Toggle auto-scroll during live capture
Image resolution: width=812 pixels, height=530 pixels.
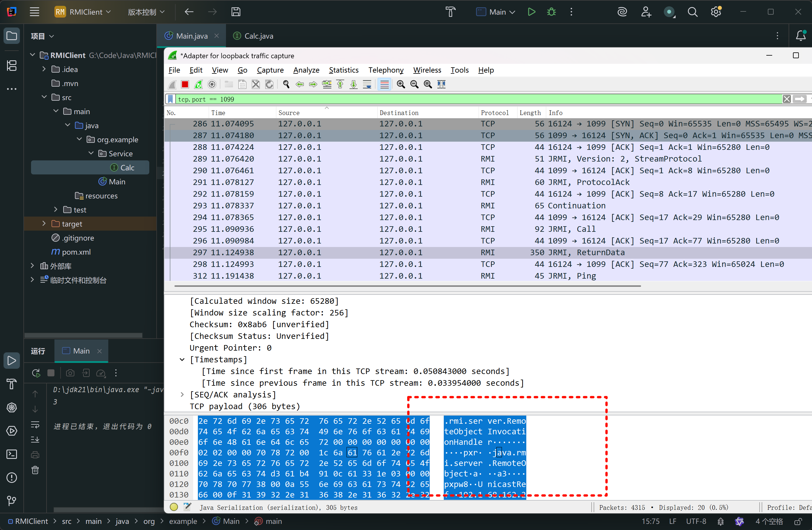coord(367,84)
